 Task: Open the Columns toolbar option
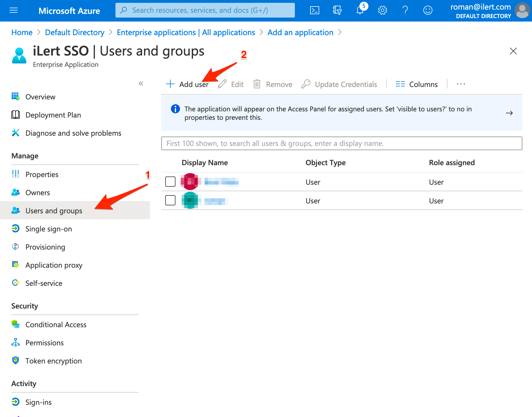pos(417,84)
